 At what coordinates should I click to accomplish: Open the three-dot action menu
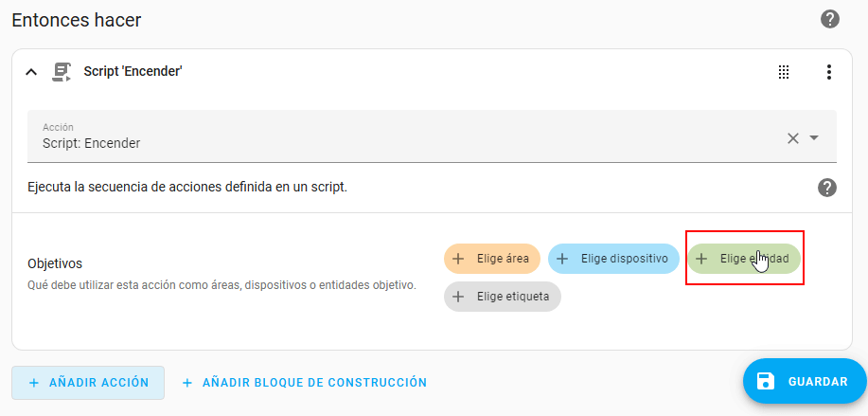coord(829,71)
